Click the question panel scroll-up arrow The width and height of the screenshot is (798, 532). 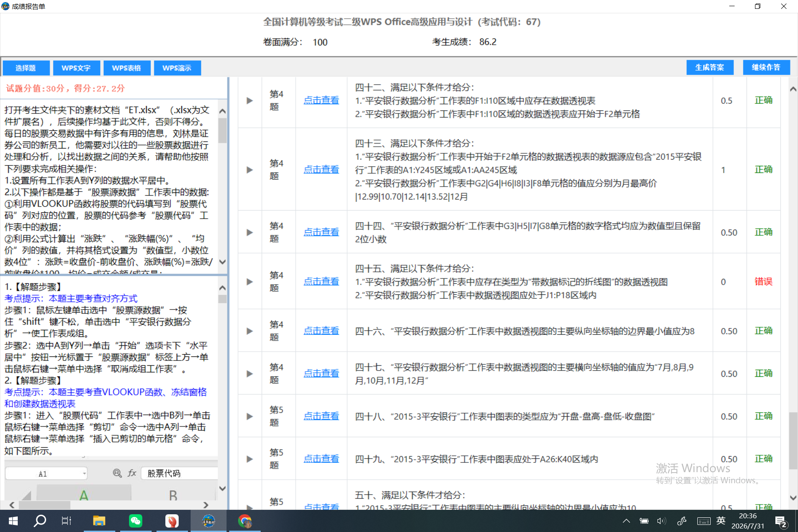coord(223,111)
